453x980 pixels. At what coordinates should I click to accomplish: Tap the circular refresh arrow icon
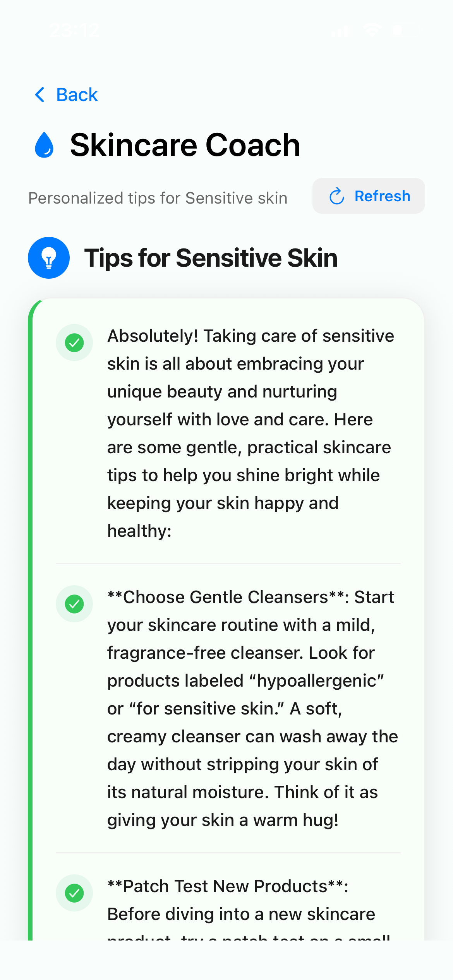336,196
